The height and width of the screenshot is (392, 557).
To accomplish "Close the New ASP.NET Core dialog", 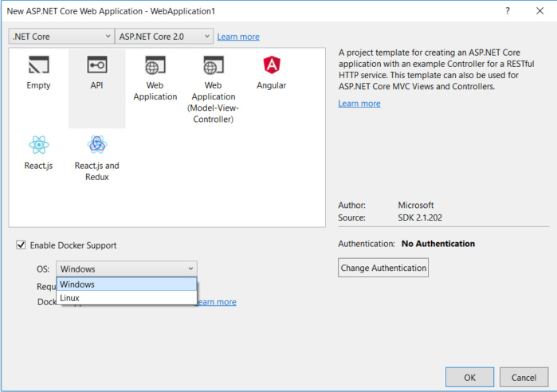I will click(539, 11).
